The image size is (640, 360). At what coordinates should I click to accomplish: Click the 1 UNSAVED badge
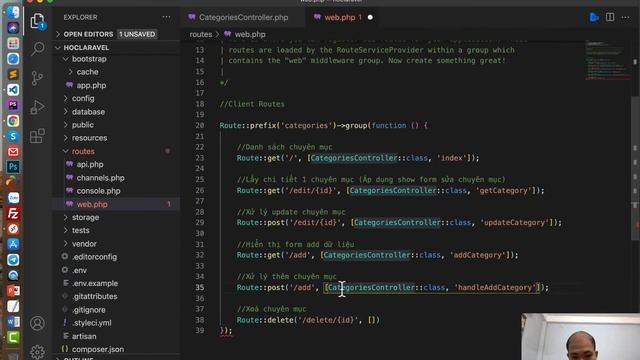pos(137,34)
